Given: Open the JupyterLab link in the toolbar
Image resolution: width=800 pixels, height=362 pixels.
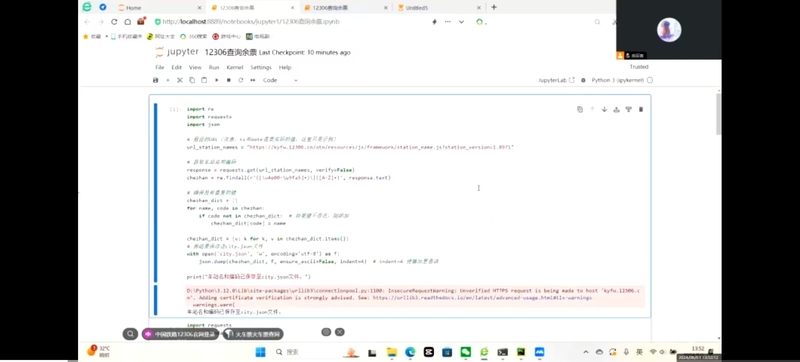Looking at the screenshot, I should pos(556,80).
